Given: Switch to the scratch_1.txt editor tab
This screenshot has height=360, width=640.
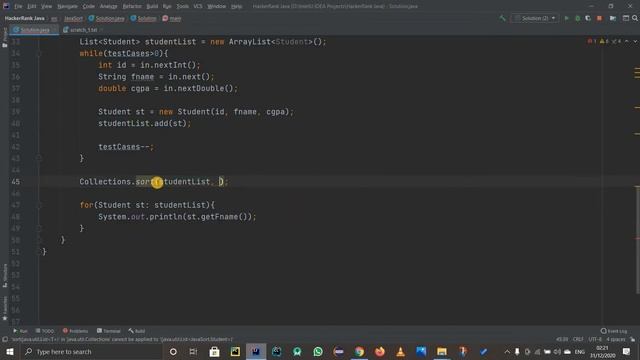Looking at the screenshot, I should (x=83, y=30).
